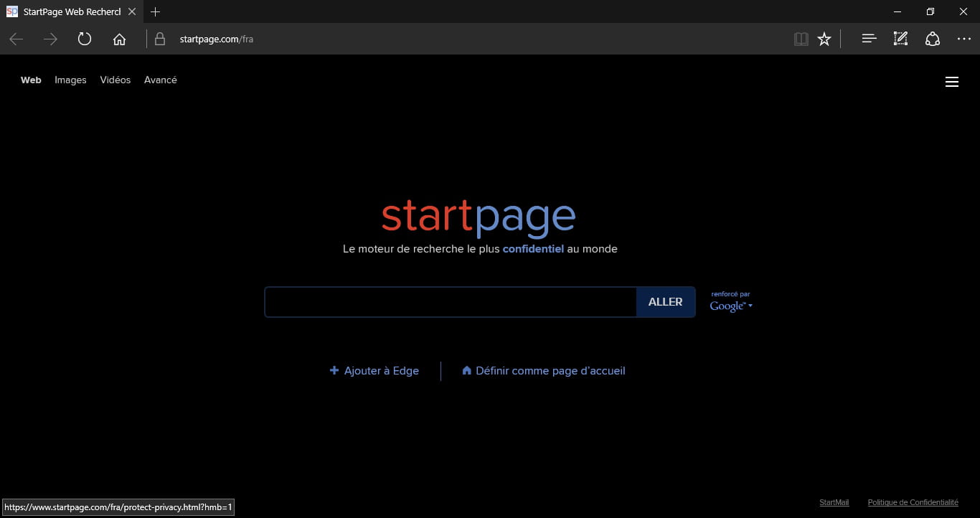
Task: Expand the 'renforcé par Google' dropdown
Action: (731, 302)
